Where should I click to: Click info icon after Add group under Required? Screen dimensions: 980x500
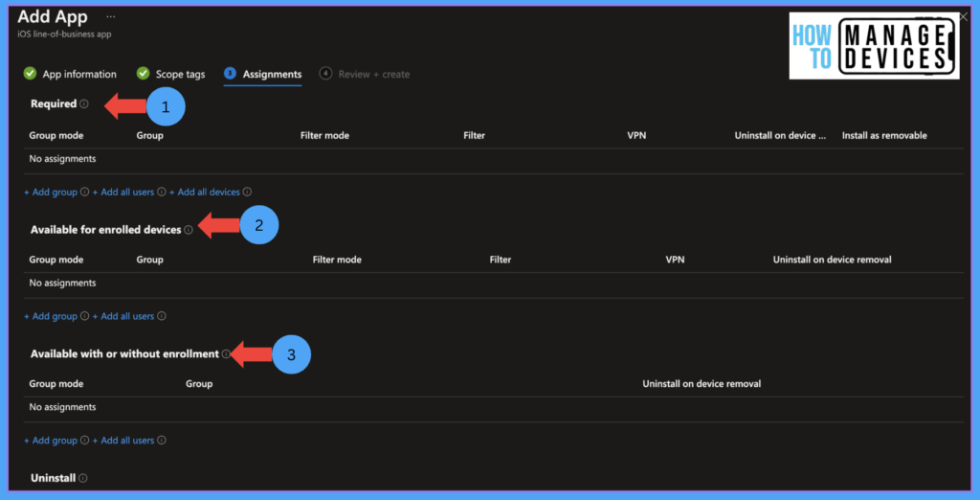point(85,193)
